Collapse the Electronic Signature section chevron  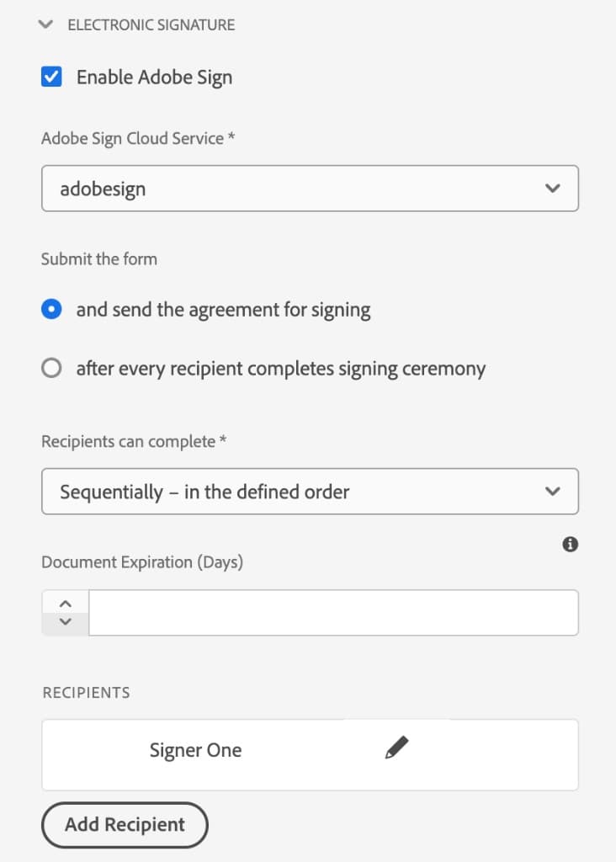click(x=45, y=24)
